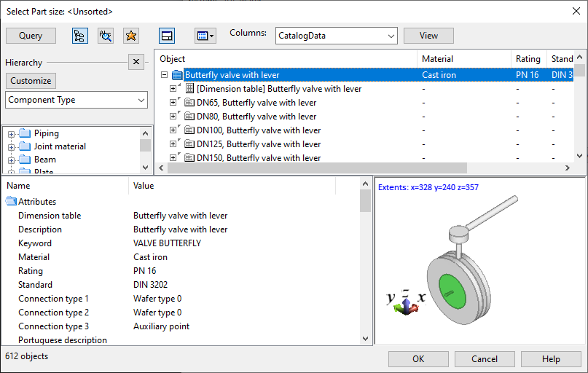The image size is (588, 373).
Task: Click the OK button
Action: pyautogui.click(x=418, y=359)
